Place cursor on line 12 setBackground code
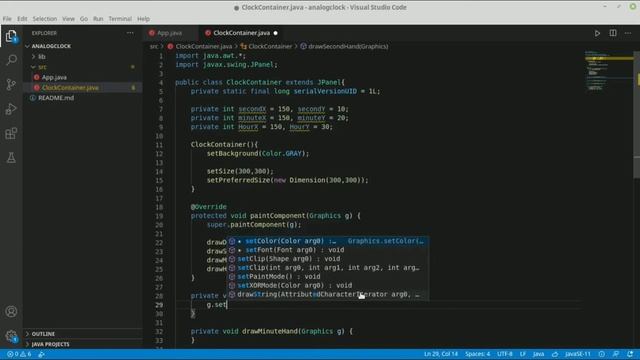 pos(258,153)
